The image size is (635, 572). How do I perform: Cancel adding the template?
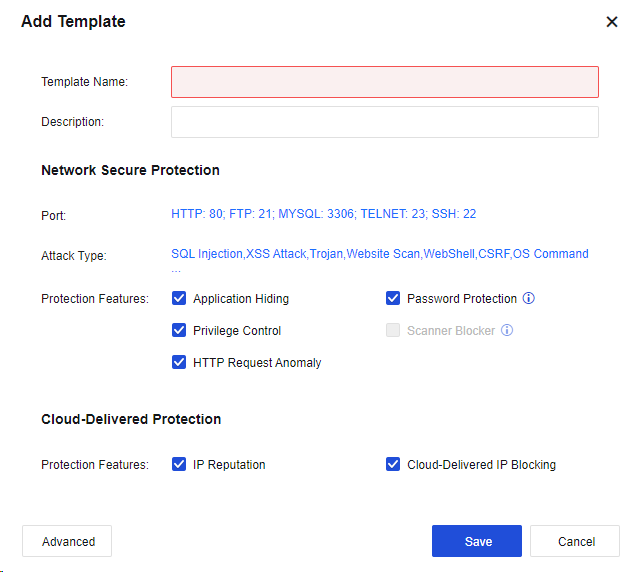tap(575, 541)
